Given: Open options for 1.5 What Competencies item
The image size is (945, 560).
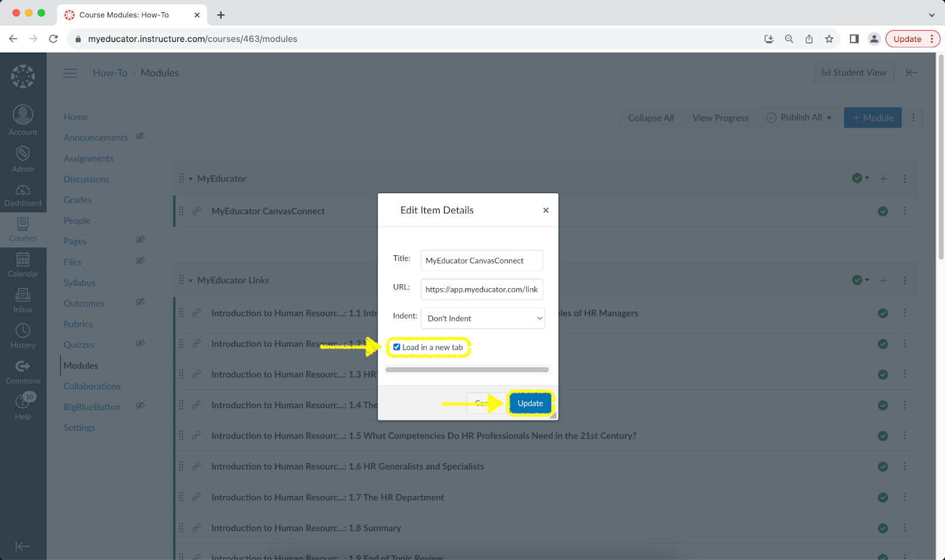Looking at the screenshot, I should (x=905, y=436).
